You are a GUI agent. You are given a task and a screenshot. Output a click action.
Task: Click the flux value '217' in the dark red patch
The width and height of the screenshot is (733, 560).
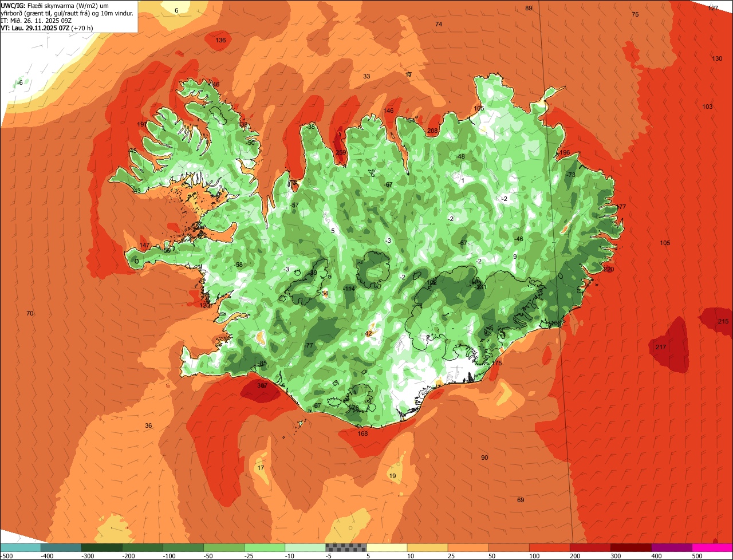(x=661, y=347)
